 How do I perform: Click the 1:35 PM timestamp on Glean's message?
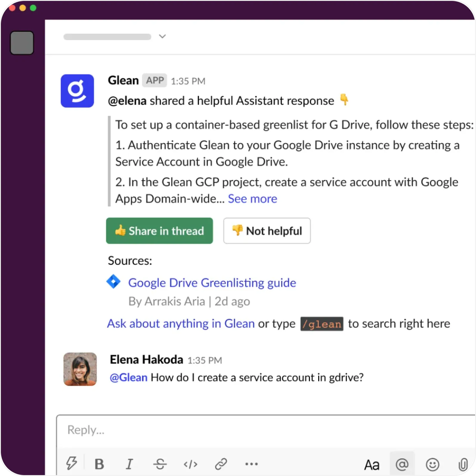click(188, 81)
